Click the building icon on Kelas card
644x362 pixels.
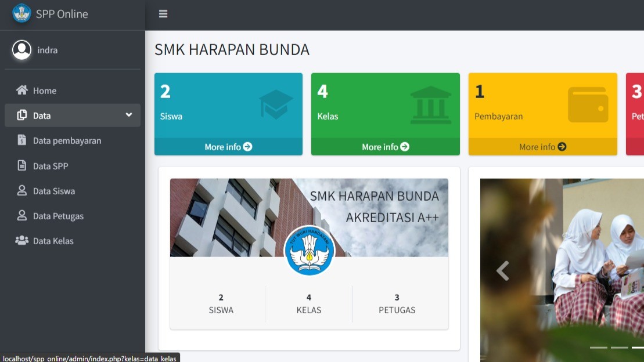430,105
